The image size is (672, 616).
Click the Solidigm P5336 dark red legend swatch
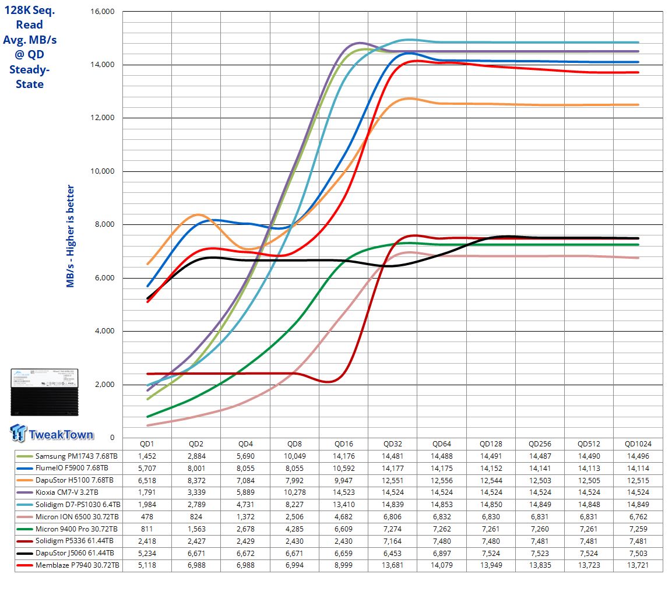click(x=24, y=541)
